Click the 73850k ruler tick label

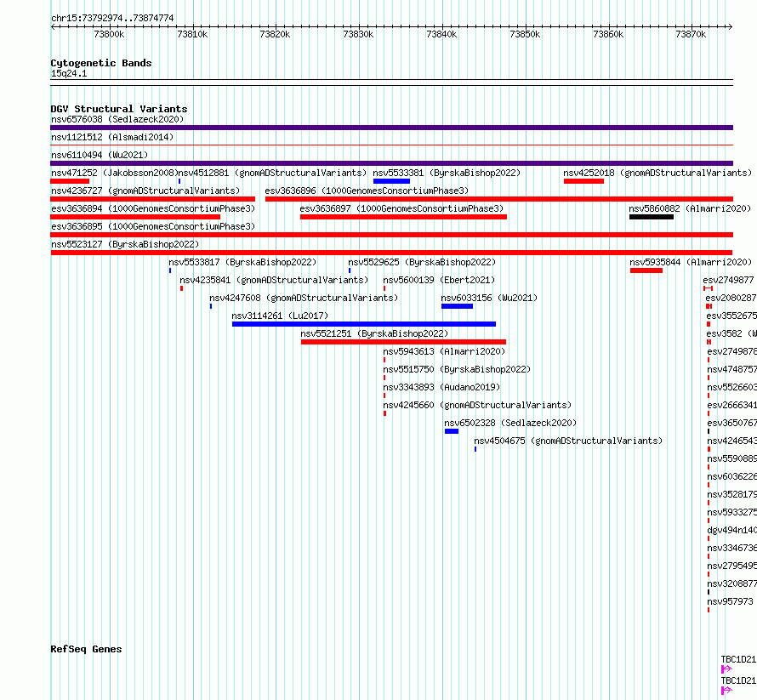coord(525,34)
